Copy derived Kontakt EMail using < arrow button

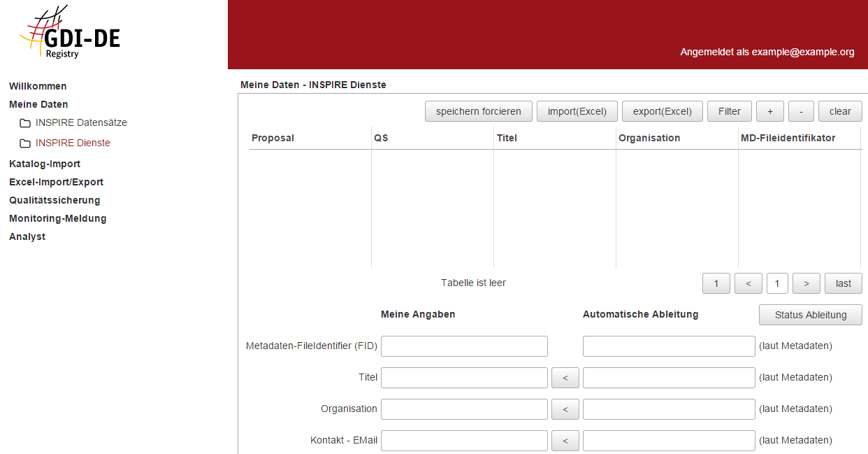pyautogui.click(x=565, y=441)
